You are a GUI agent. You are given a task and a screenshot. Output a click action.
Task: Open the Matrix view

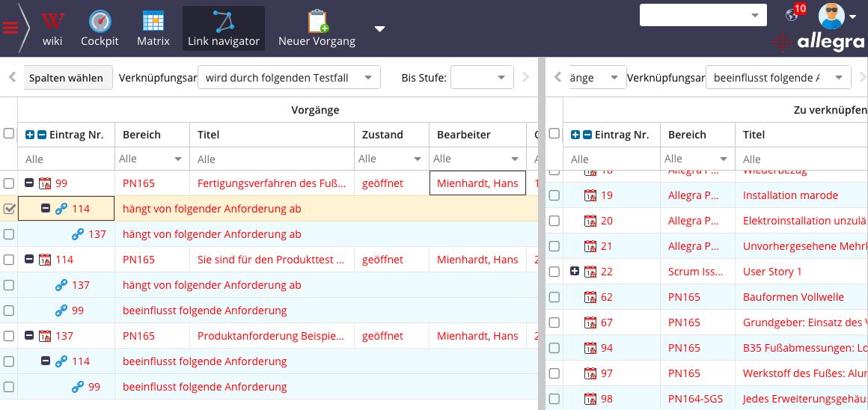[153, 28]
